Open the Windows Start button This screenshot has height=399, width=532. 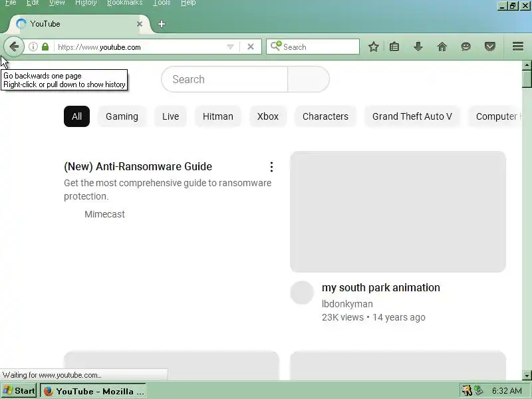[19, 391]
